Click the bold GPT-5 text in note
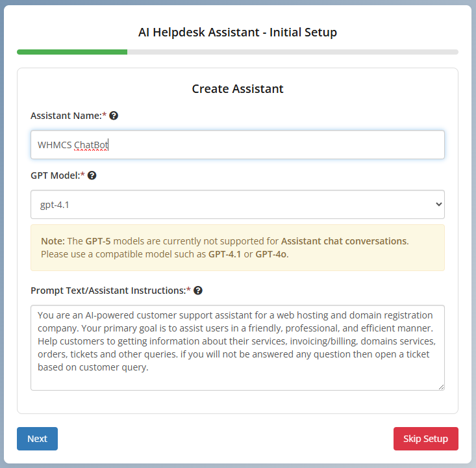476x468 pixels. pos(97,241)
